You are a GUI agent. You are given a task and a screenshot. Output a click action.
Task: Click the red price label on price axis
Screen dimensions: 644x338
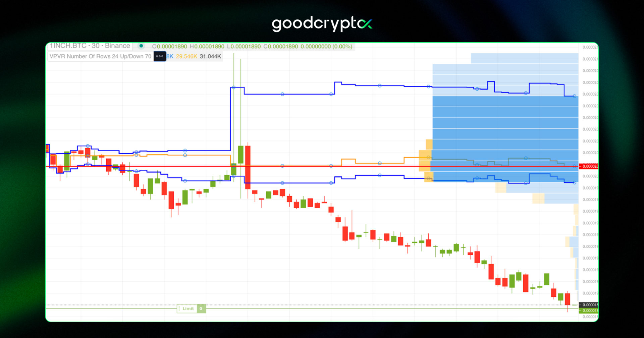589,166
